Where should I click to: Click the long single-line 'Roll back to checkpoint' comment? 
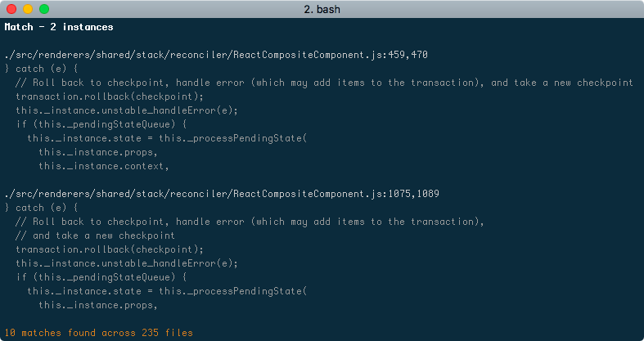pos(325,83)
